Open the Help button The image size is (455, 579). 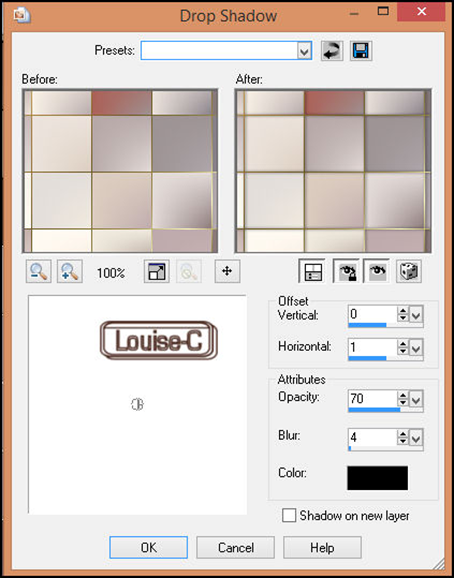coord(322,547)
